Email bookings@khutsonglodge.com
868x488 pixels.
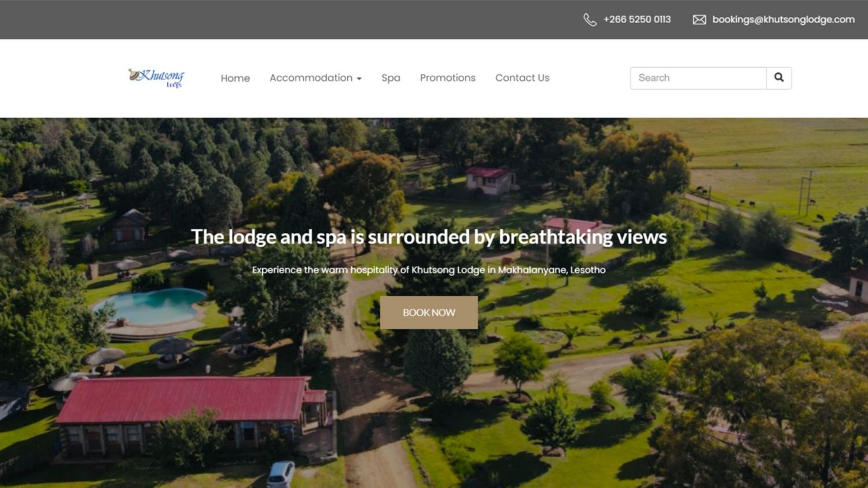coord(784,19)
